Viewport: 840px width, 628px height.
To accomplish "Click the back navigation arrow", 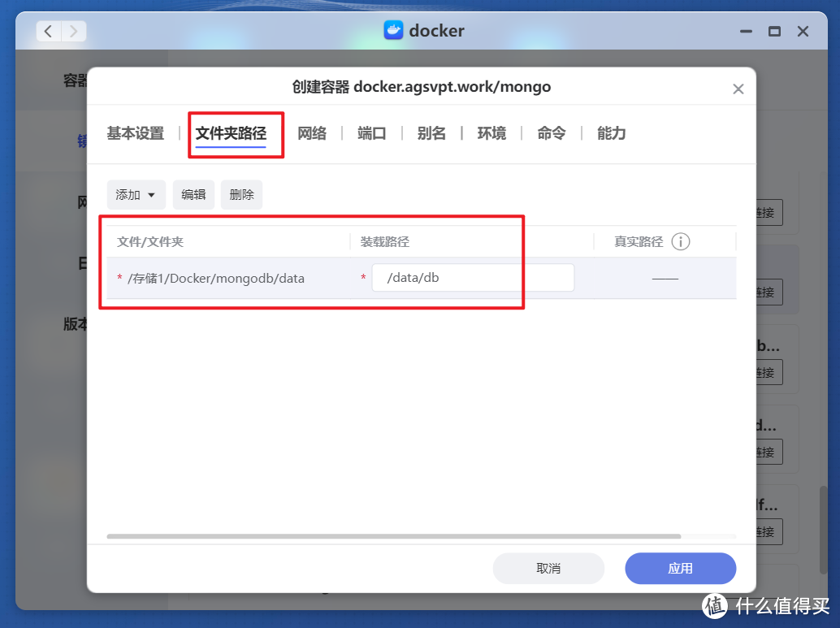I will 48,31.
